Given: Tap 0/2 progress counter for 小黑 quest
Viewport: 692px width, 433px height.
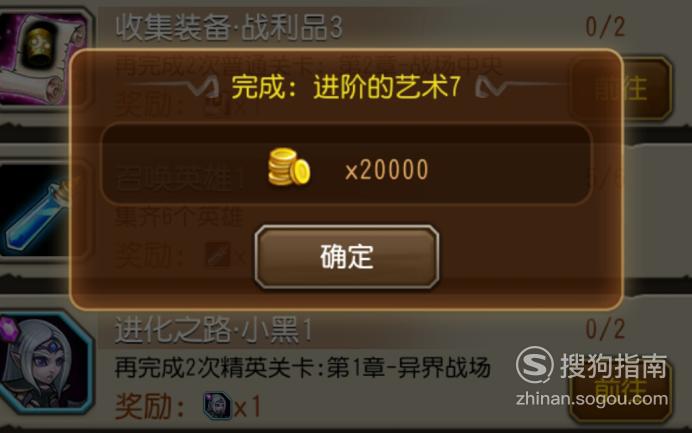Looking at the screenshot, I should tap(606, 329).
